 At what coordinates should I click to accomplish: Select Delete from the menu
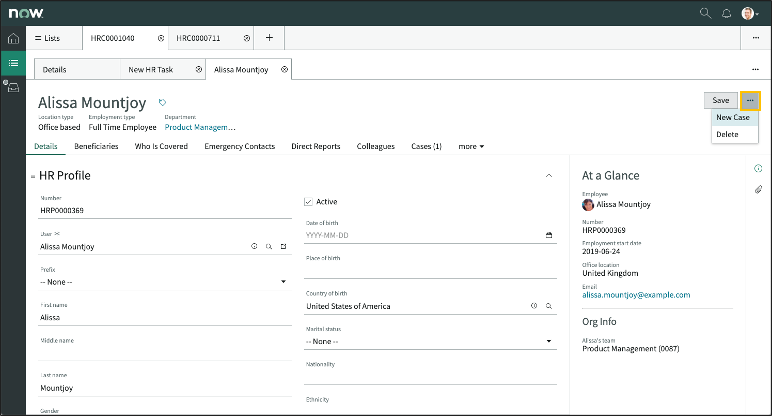pos(735,134)
